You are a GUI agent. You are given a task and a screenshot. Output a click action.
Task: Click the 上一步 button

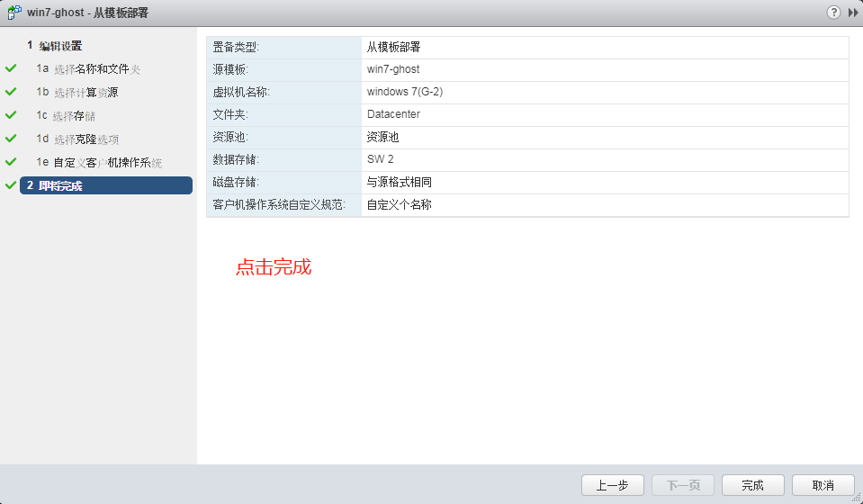(x=613, y=485)
